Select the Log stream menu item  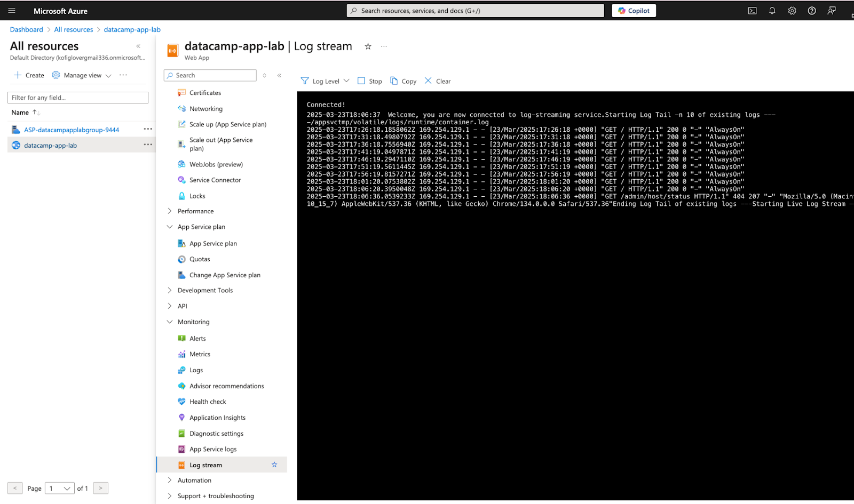tap(222, 465)
